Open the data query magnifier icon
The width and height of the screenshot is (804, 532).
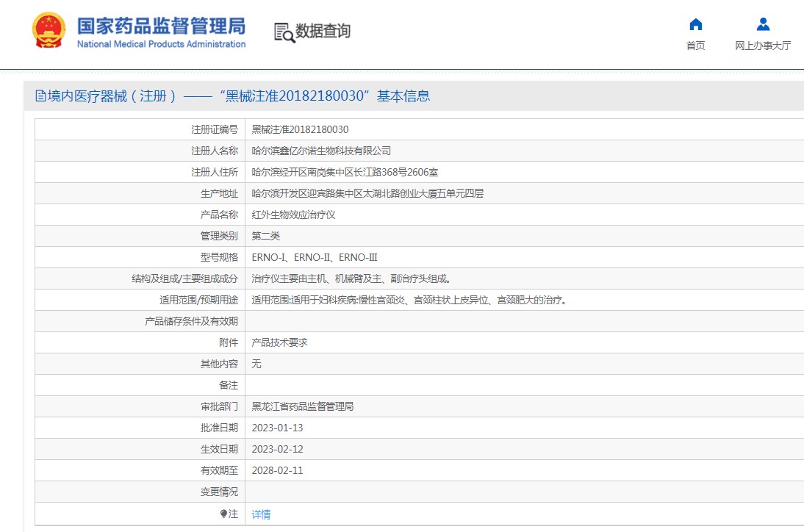point(284,32)
